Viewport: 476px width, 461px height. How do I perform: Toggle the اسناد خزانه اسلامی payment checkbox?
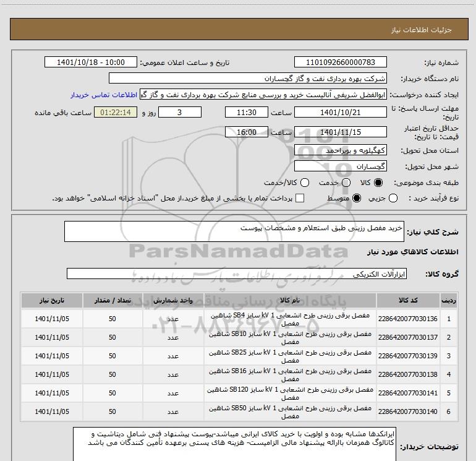click(300, 198)
